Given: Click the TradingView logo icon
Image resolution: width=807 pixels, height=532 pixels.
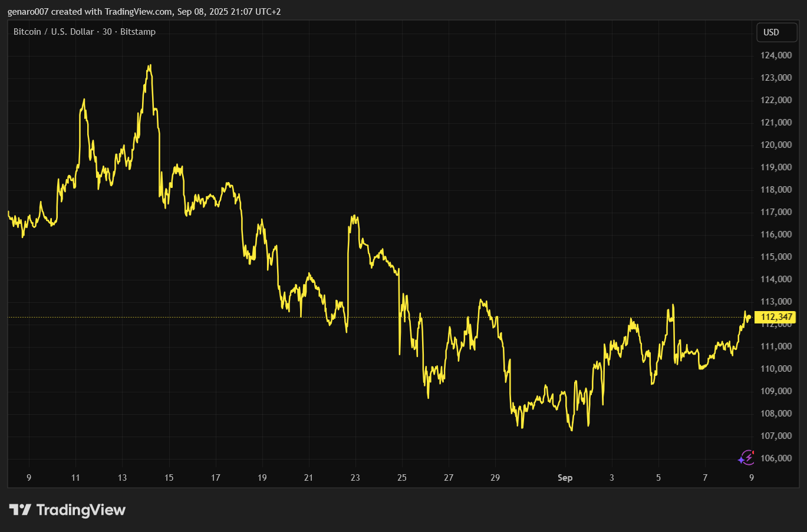Looking at the screenshot, I should click(19, 510).
